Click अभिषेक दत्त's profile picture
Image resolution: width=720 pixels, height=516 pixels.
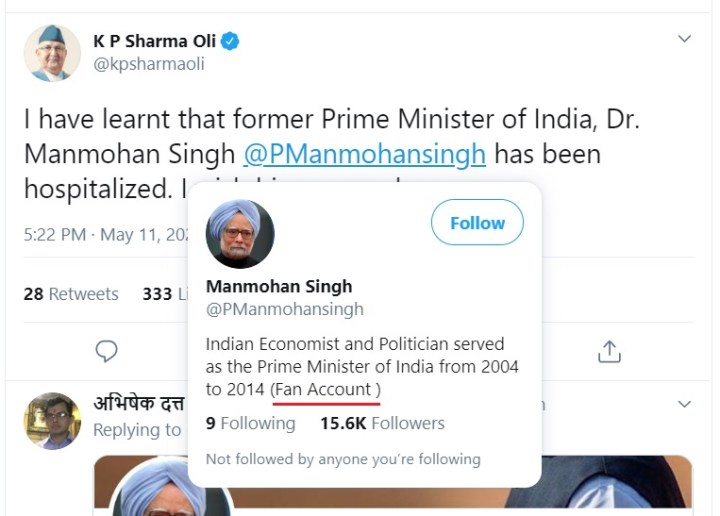coord(52,420)
